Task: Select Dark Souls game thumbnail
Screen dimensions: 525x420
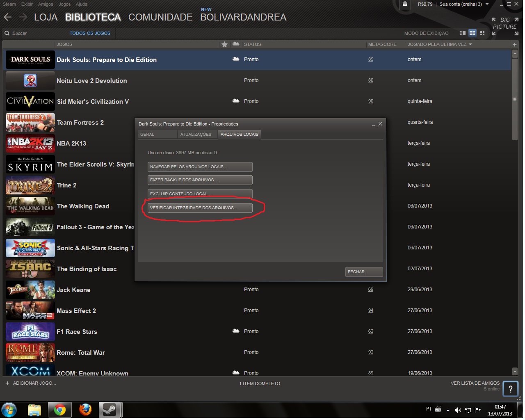Action: pos(30,60)
